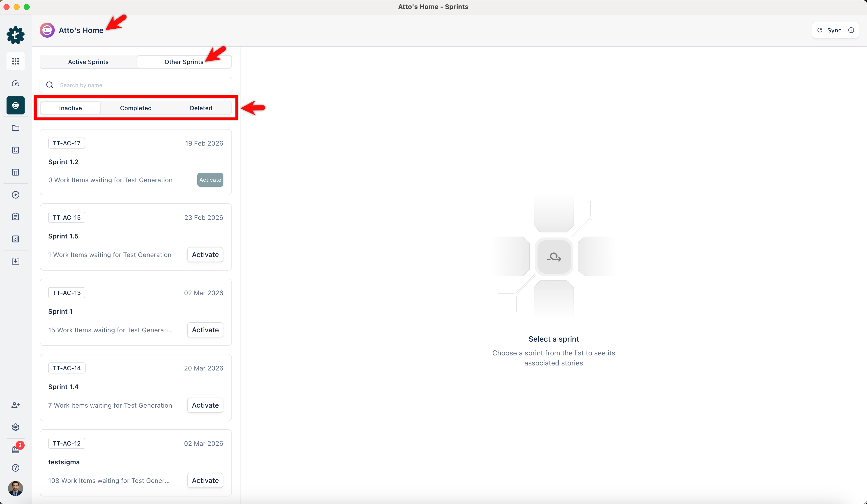
Task: Open the help question mark icon
Action: coord(16,468)
